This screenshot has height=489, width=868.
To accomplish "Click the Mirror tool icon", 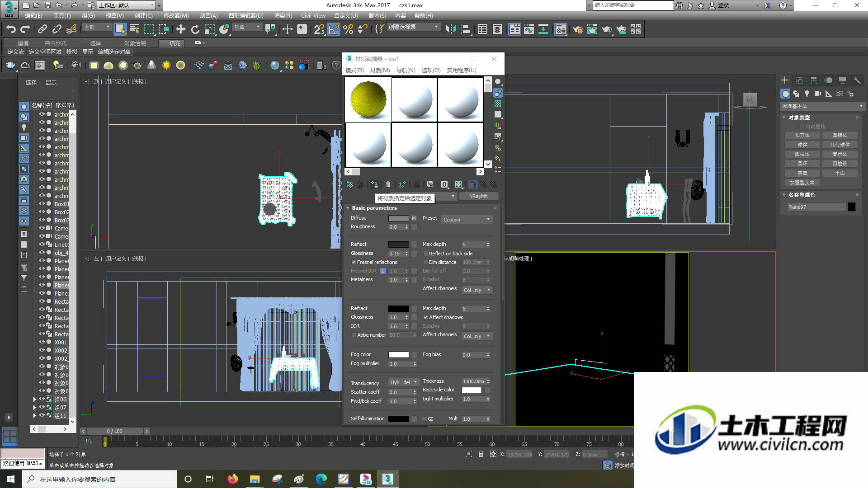I will click(x=451, y=29).
